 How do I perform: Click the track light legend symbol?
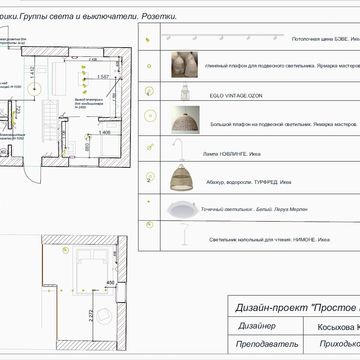(148, 40)
